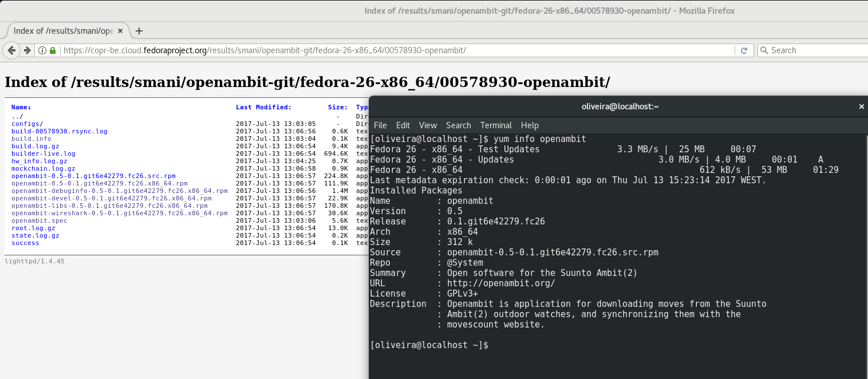This screenshot has height=379, width=868.
Task: Reload page with the refresh icon
Action: click(x=744, y=50)
